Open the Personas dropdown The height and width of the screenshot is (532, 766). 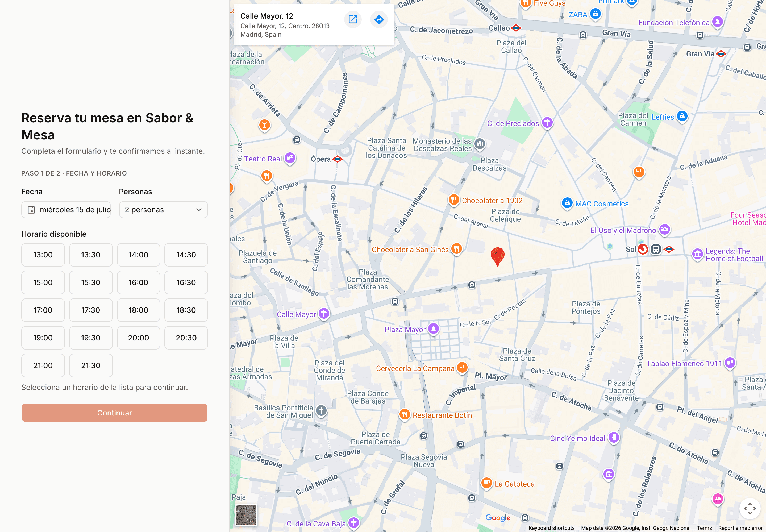coord(163,210)
